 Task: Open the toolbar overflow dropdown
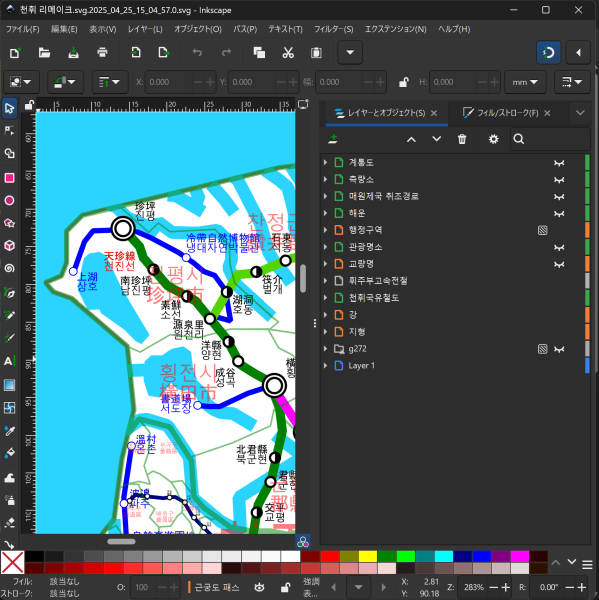click(x=350, y=52)
